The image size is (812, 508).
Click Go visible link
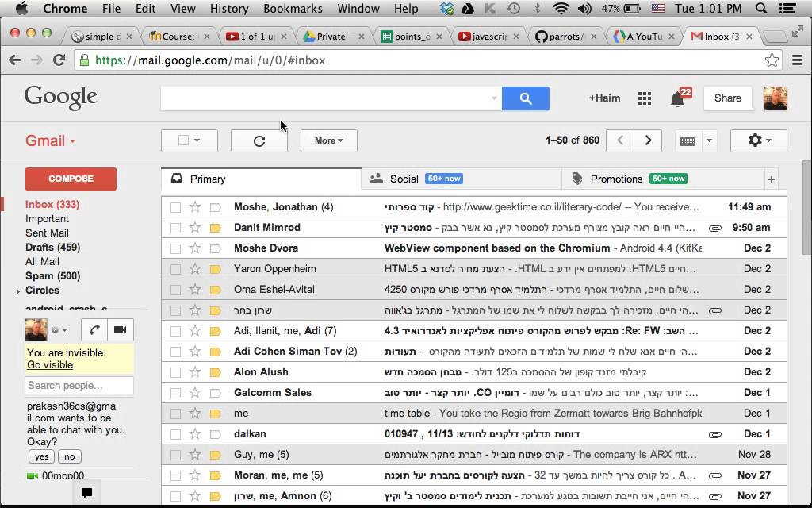click(x=50, y=365)
